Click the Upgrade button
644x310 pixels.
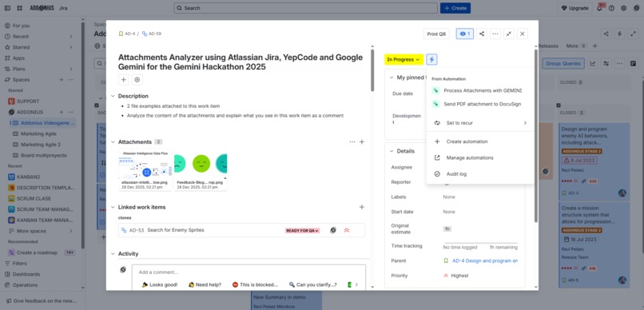(574, 8)
